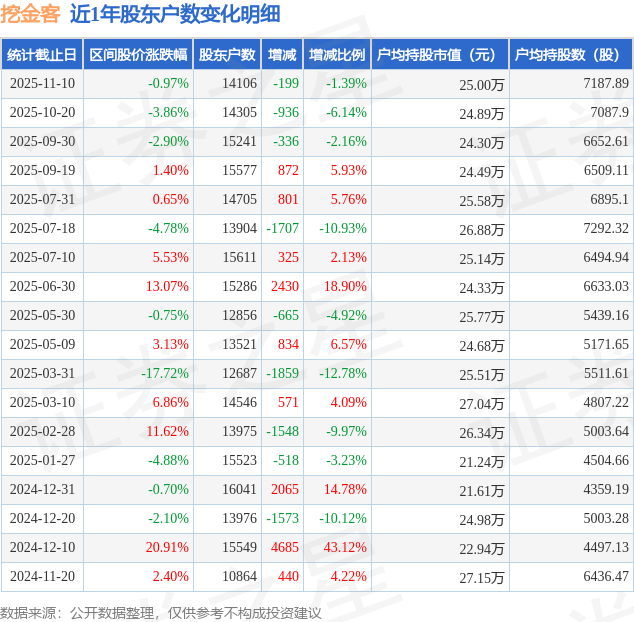
Task: Click the market value 27.04万
Action: (x=482, y=404)
